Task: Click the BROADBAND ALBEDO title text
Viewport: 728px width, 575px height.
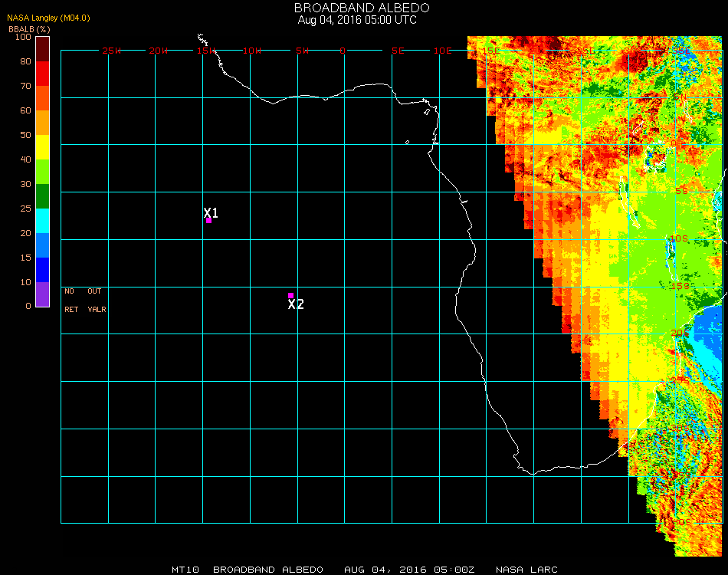Action: coord(357,8)
